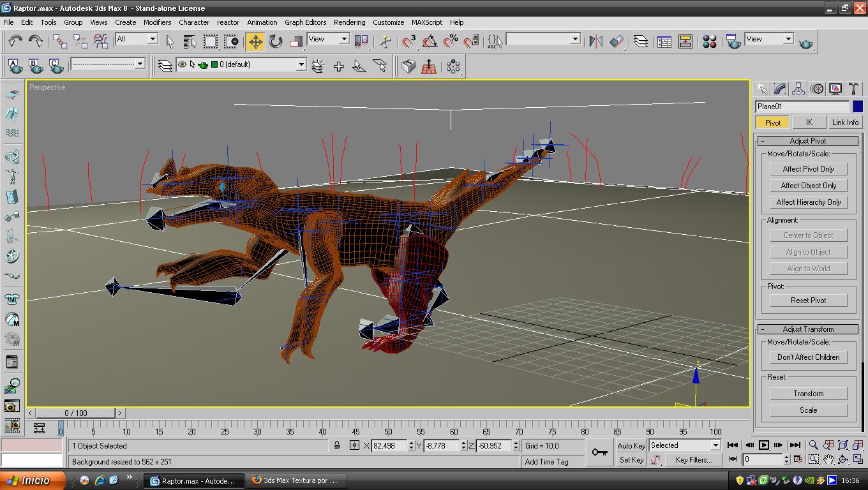Toggle the selection lock padlock
Viewport: 868px width, 490px height.
click(x=337, y=445)
